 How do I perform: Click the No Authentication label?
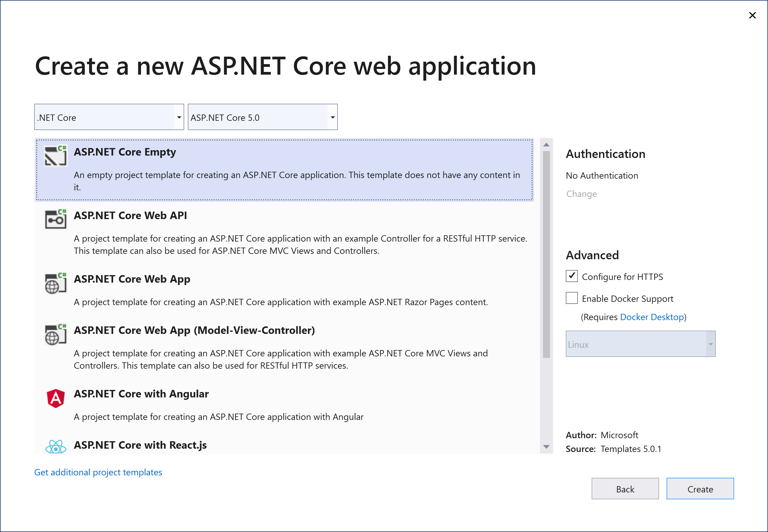pos(602,176)
